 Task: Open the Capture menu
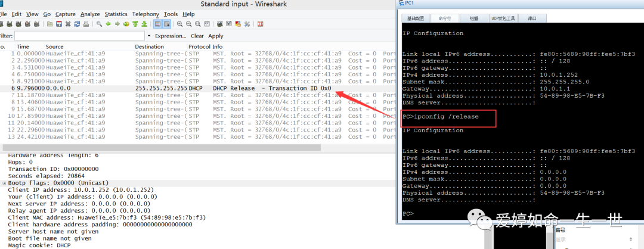tap(66, 14)
